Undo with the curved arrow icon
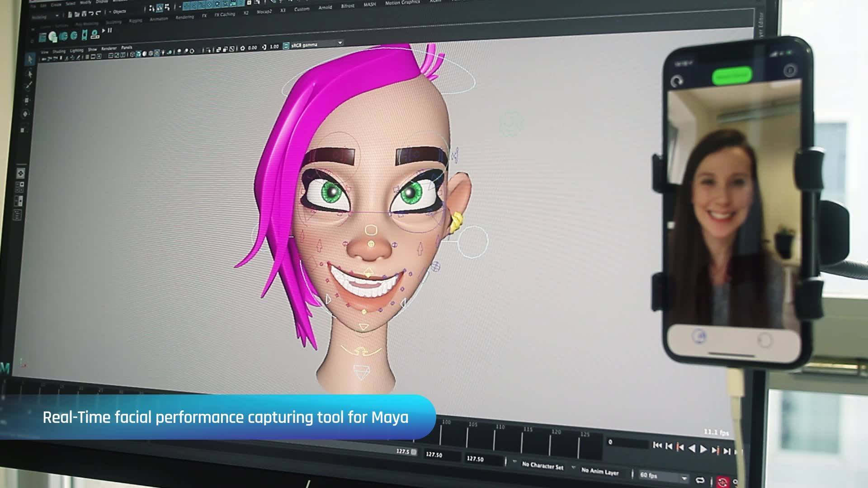Screen dimensions: 868x488 91,13
